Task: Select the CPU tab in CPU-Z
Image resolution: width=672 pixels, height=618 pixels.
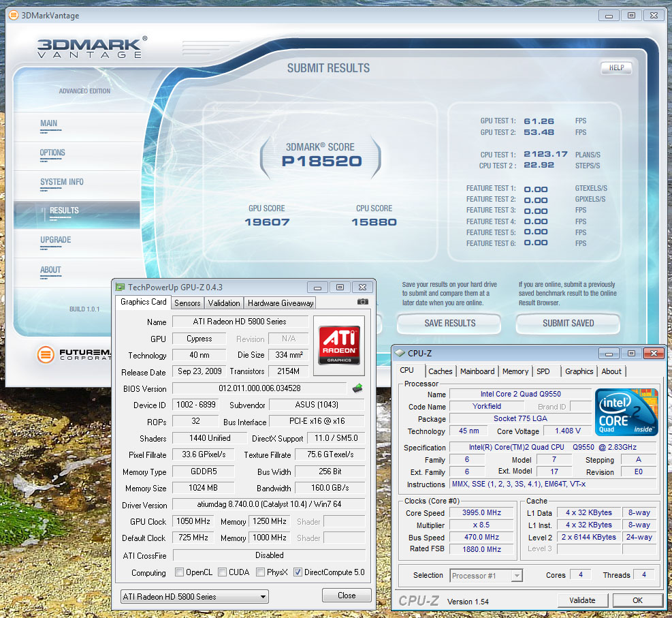Action: [406, 370]
